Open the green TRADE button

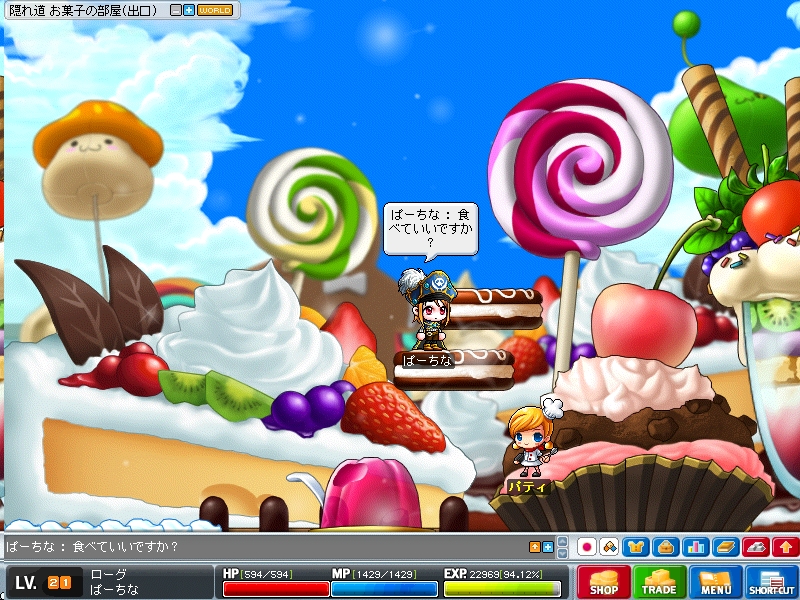[659, 582]
